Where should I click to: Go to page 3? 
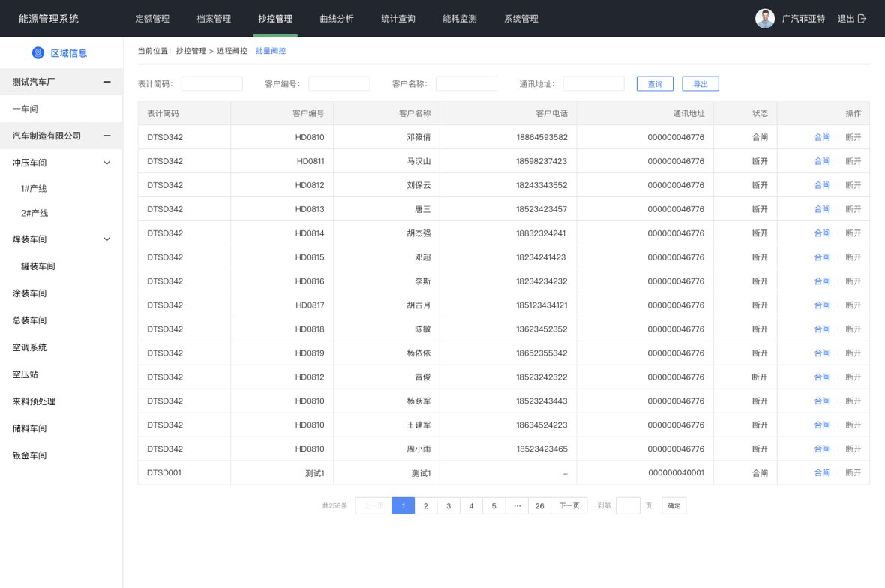[x=448, y=505]
